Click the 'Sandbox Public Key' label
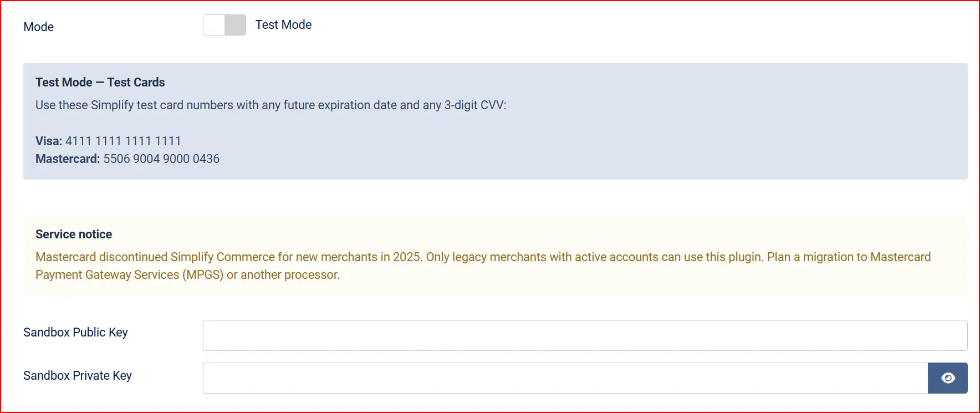980x413 pixels. coord(75,332)
